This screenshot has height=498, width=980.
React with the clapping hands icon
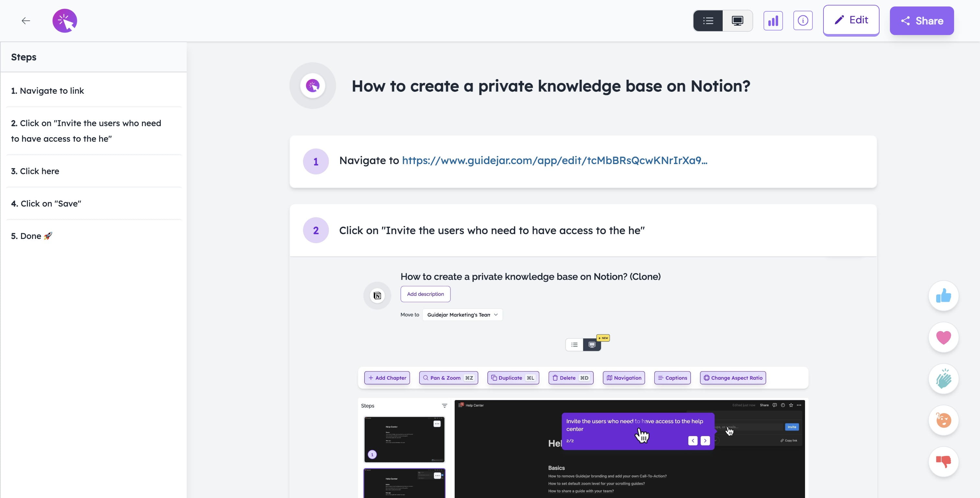tap(943, 379)
